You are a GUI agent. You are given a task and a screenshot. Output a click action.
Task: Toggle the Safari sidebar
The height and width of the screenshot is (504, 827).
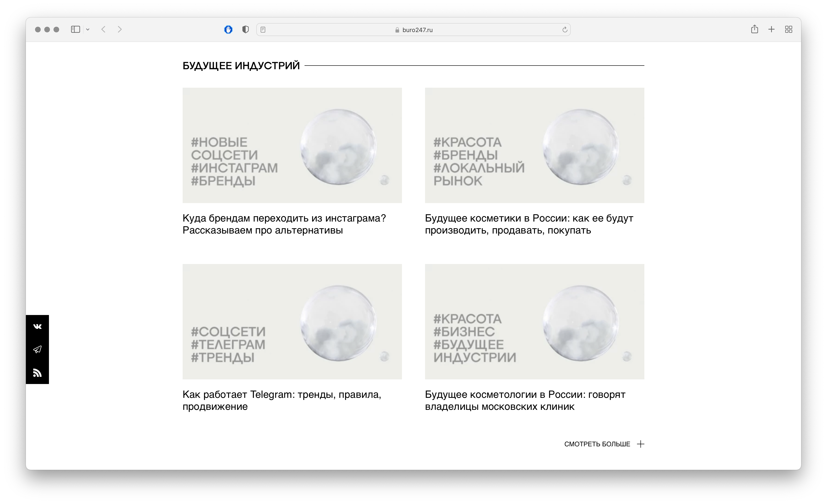(x=75, y=30)
